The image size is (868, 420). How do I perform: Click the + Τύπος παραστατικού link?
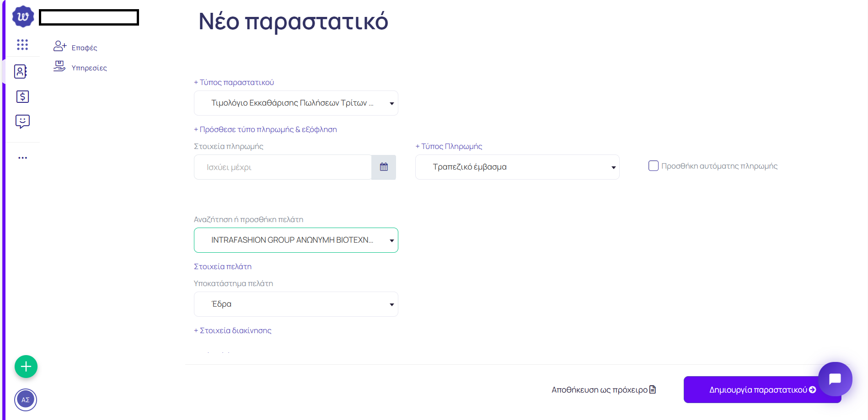point(234,82)
